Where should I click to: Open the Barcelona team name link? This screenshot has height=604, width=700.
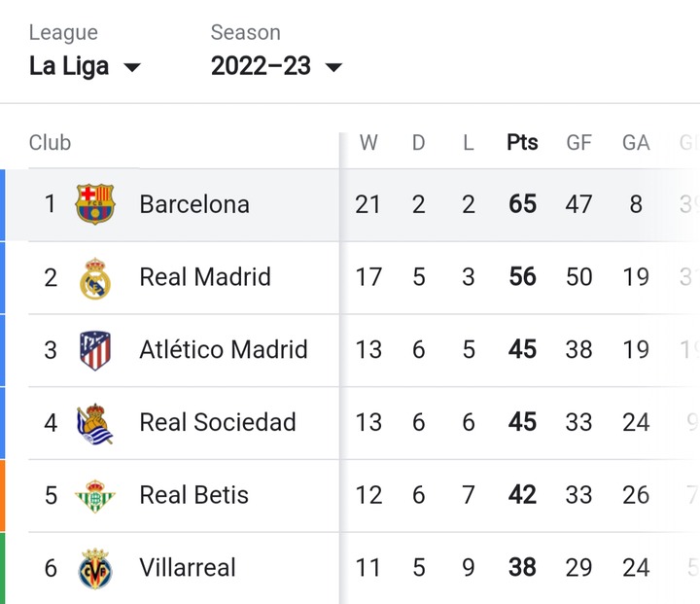[x=194, y=204]
